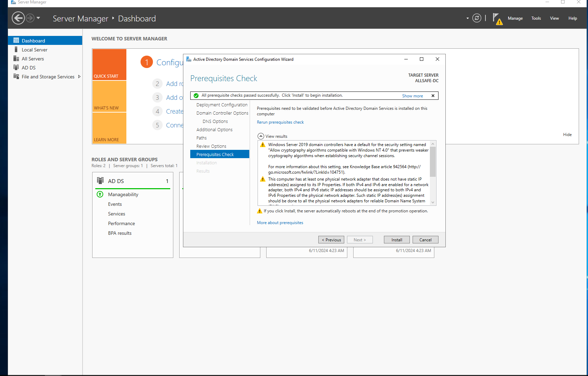Open the navigation history dropdown arrow

38,18
